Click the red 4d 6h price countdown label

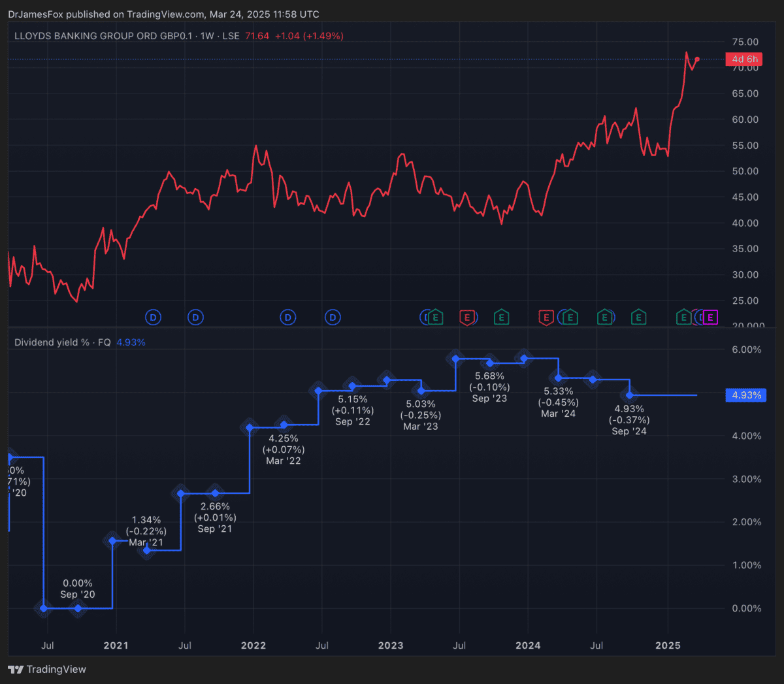(x=744, y=59)
